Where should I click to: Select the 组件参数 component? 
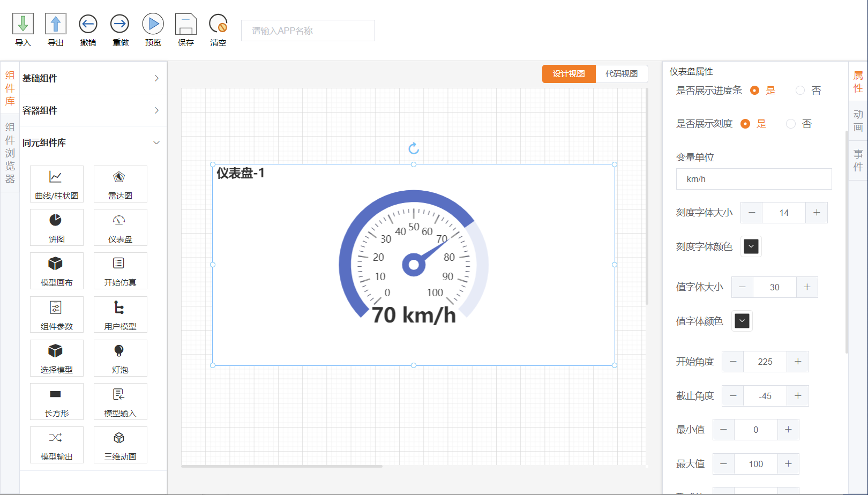pyautogui.click(x=57, y=314)
